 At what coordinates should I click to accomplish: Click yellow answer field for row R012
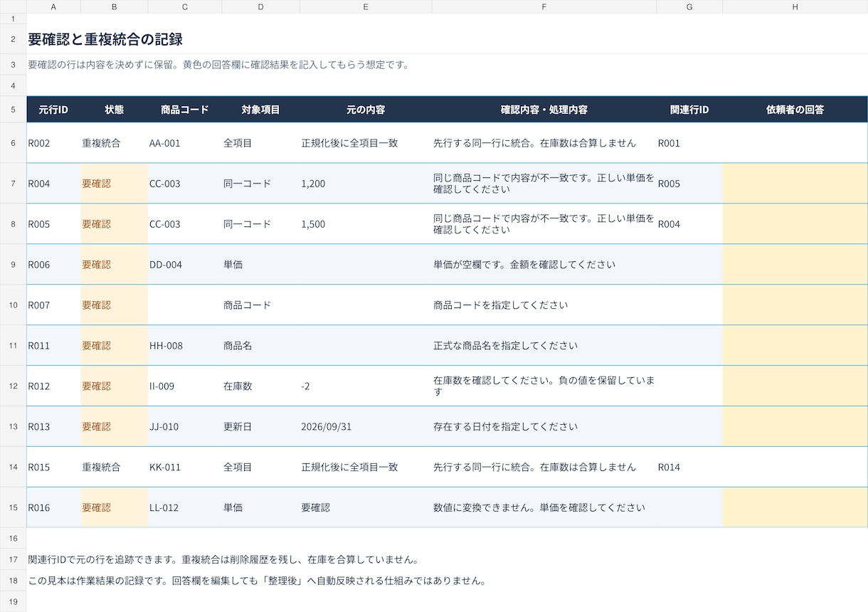[795, 386]
